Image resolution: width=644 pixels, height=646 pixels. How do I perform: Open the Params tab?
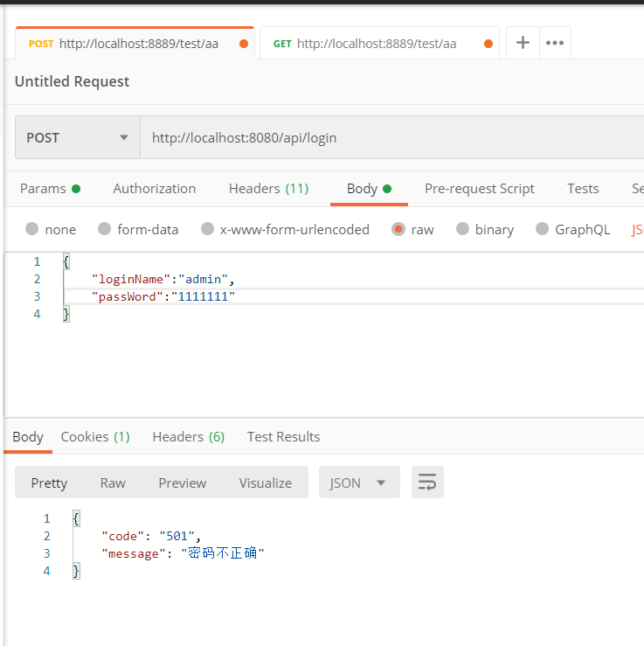tap(50, 189)
